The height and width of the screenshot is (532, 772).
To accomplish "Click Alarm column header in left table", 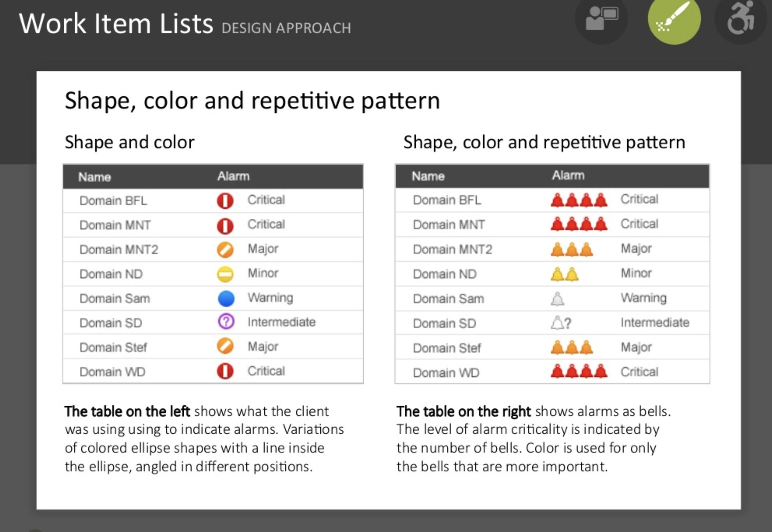I will [233, 176].
